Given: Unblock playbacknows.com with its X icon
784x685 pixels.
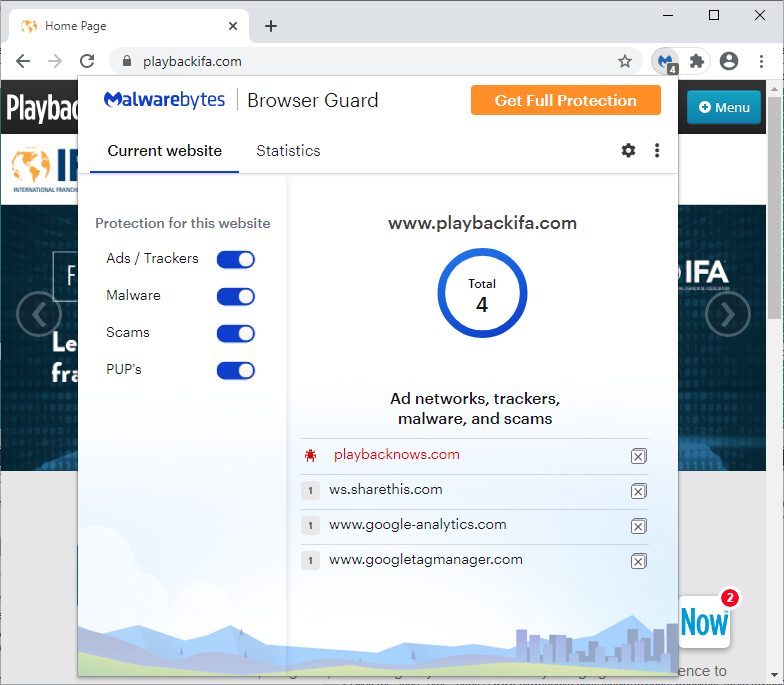Looking at the screenshot, I should coord(638,456).
